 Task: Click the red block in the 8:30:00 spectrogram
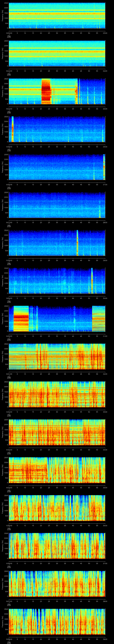[21, 318]
